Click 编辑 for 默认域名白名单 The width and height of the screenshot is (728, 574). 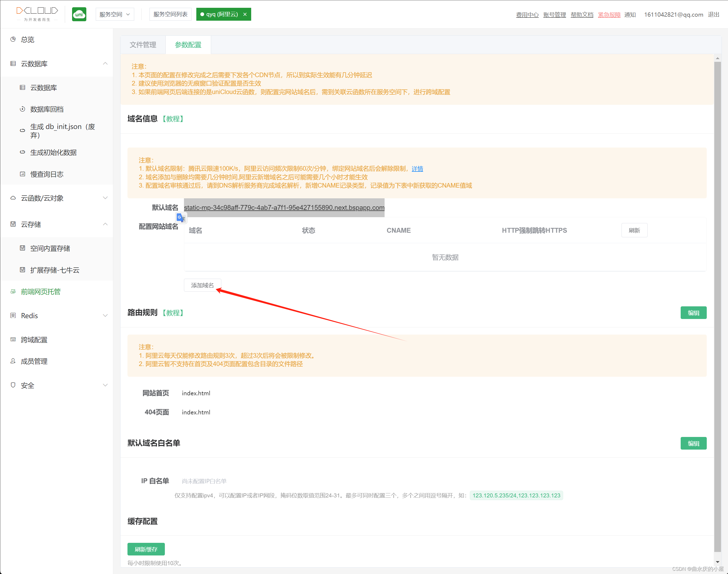[693, 443]
